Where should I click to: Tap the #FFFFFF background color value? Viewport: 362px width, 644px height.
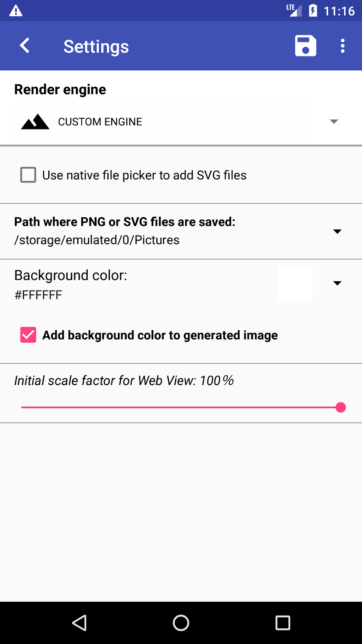pos(38,295)
